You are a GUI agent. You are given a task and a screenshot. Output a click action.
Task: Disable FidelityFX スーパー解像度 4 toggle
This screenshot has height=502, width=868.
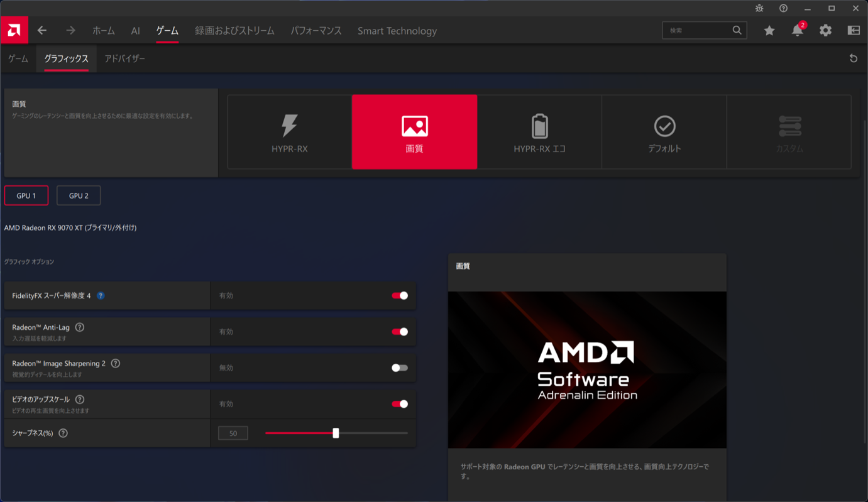point(400,295)
